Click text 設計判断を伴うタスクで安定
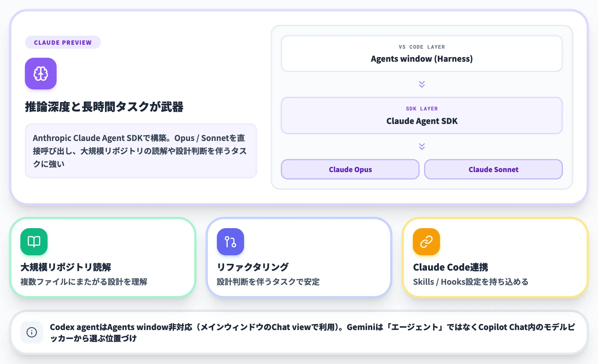This screenshot has width=598, height=364. coord(268,282)
